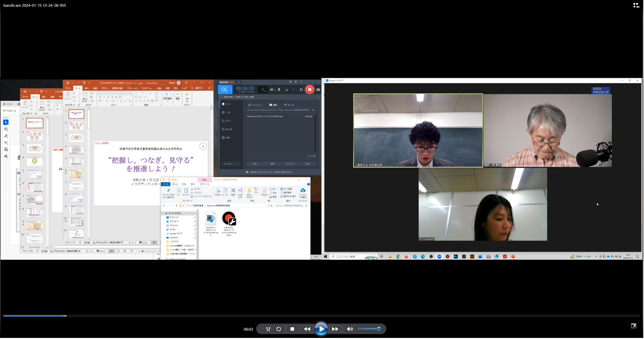Click the Explorer プロパティ icon

pyautogui.click(x=264, y=192)
